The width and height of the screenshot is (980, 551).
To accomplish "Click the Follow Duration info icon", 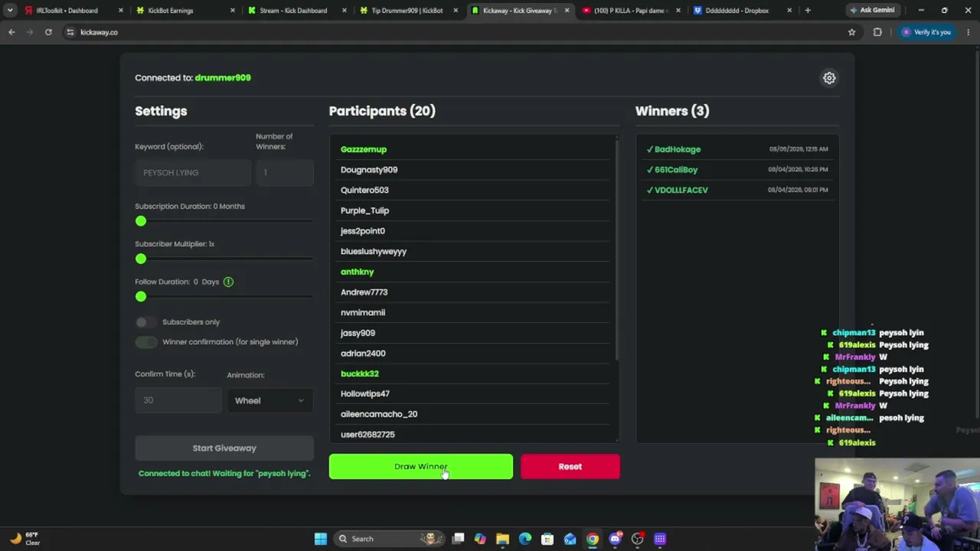I will coord(228,282).
